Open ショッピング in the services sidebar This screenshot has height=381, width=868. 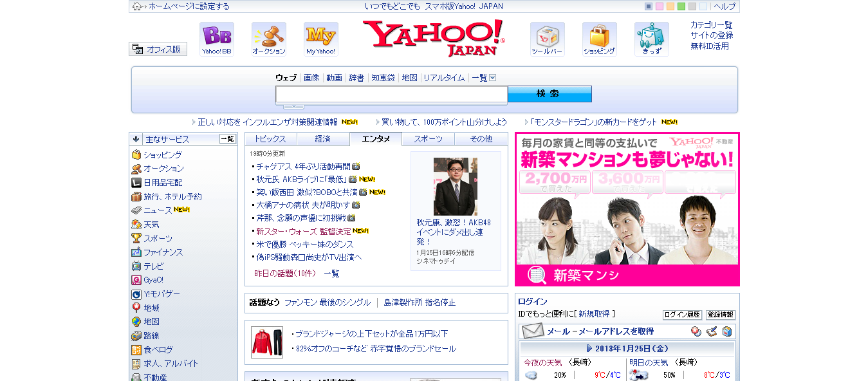click(x=162, y=155)
